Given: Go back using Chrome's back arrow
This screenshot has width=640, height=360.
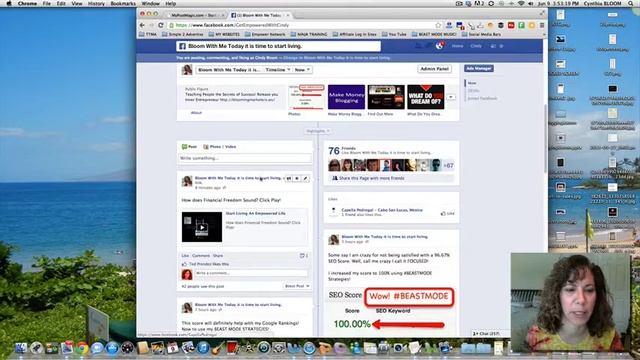Looking at the screenshot, I should click(x=142, y=25).
